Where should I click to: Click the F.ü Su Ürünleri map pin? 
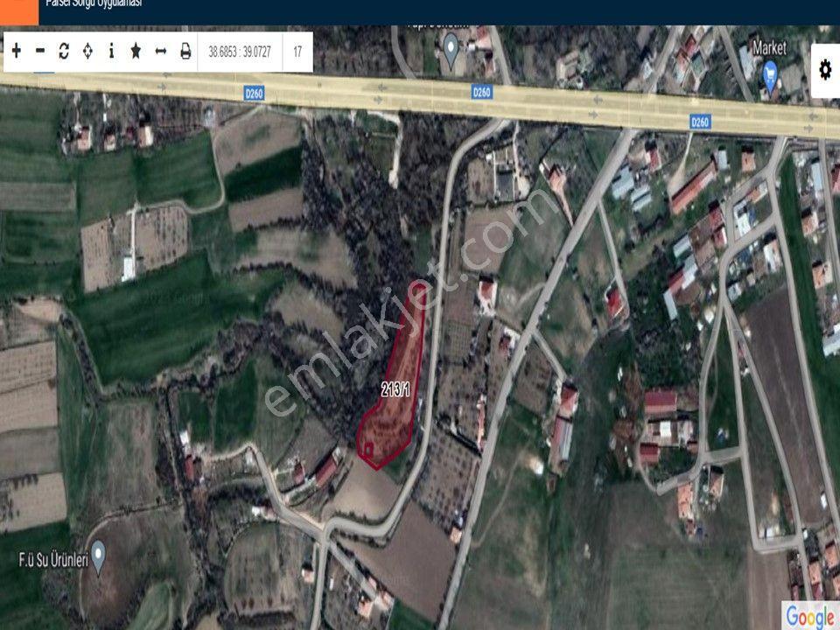98,556
